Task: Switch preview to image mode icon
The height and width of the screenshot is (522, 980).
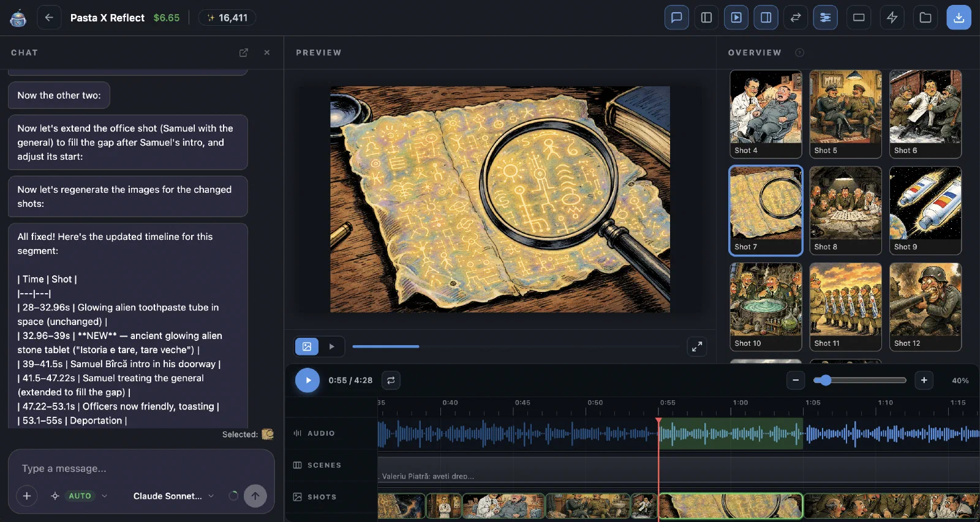Action: (307, 346)
